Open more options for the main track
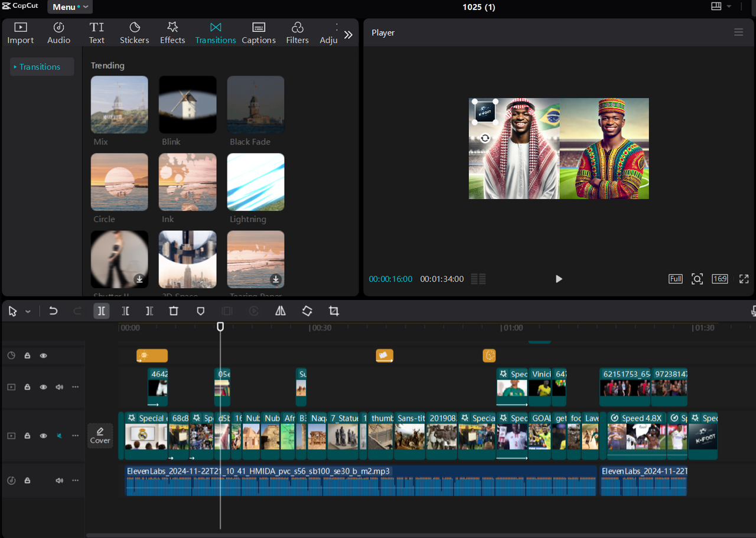This screenshot has width=756, height=538. (75, 436)
